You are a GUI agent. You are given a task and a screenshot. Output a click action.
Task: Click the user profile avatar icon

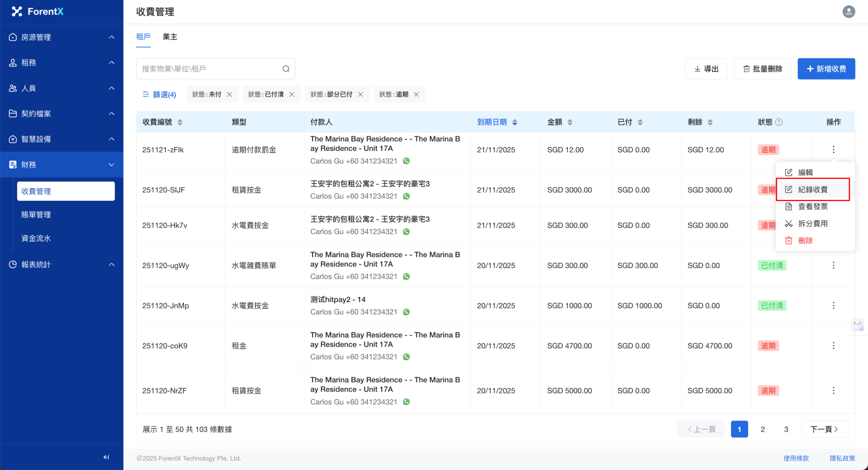pyautogui.click(x=848, y=11)
